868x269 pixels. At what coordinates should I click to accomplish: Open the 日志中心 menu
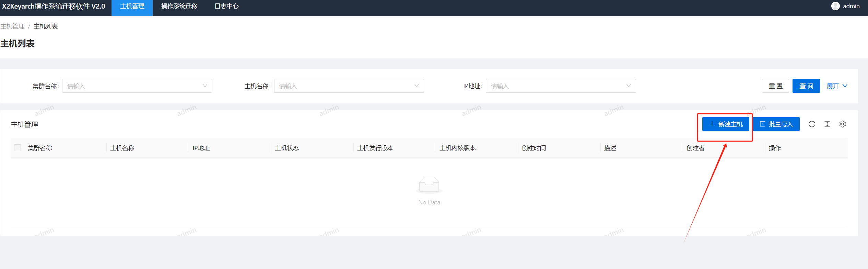[x=226, y=7]
